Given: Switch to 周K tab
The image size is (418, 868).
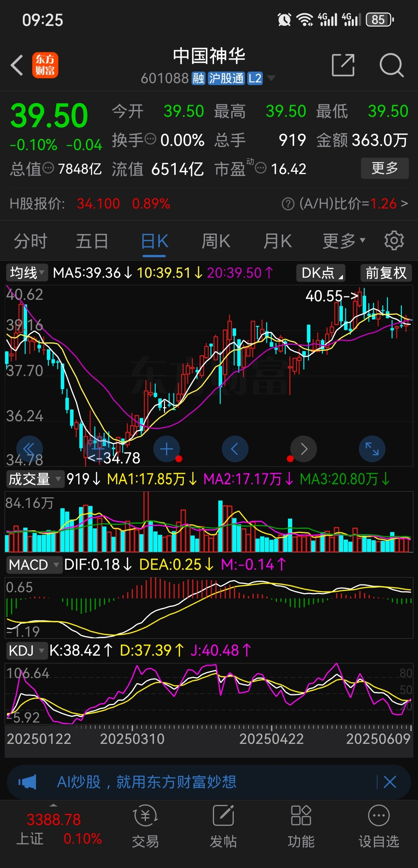Looking at the screenshot, I should [216, 241].
